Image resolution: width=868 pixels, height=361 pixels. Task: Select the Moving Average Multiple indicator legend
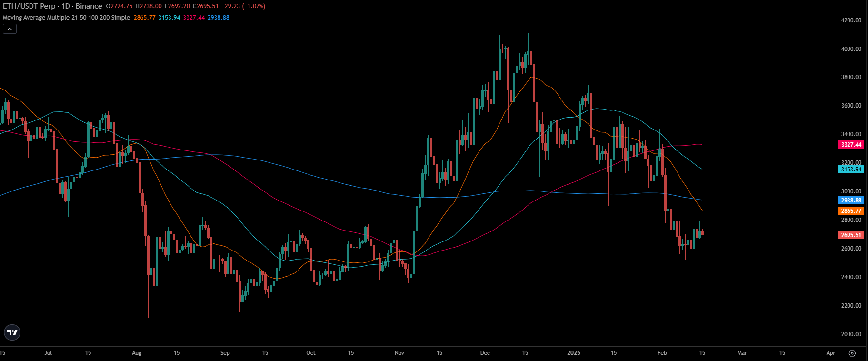[x=66, y=18]
